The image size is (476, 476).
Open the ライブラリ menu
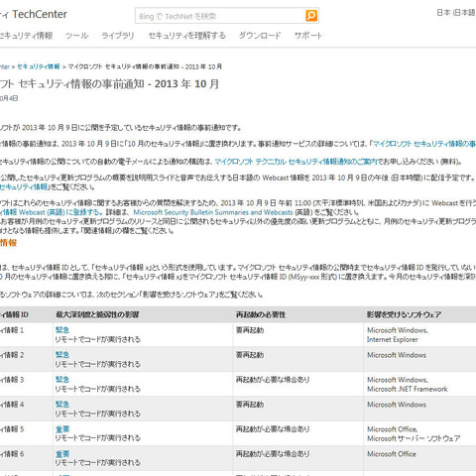(x=118, y=36)
